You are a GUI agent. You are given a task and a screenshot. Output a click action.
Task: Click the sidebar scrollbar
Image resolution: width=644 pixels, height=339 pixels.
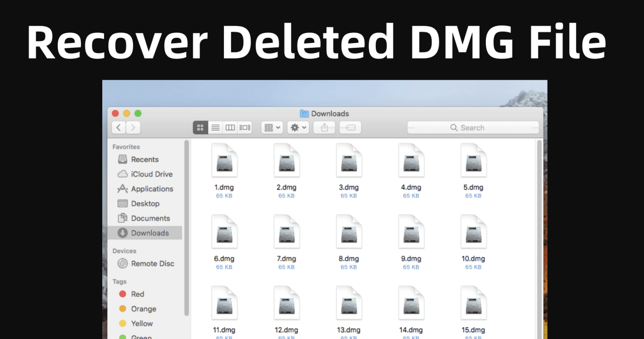[187, 228]
